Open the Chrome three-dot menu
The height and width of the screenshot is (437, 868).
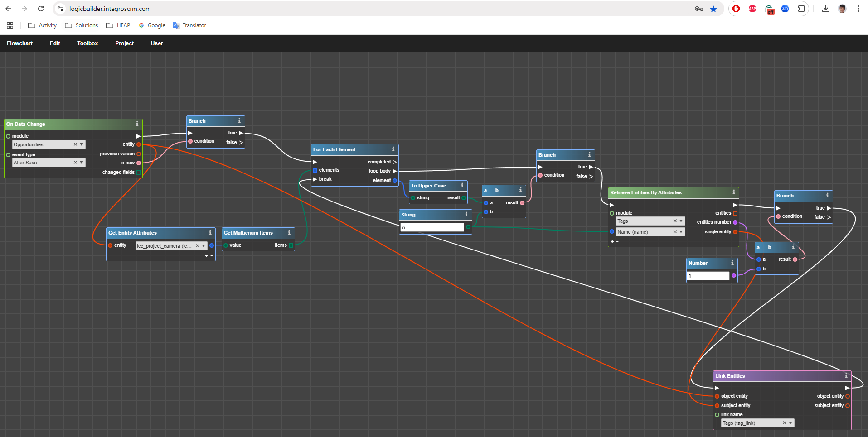coord(858,9)
